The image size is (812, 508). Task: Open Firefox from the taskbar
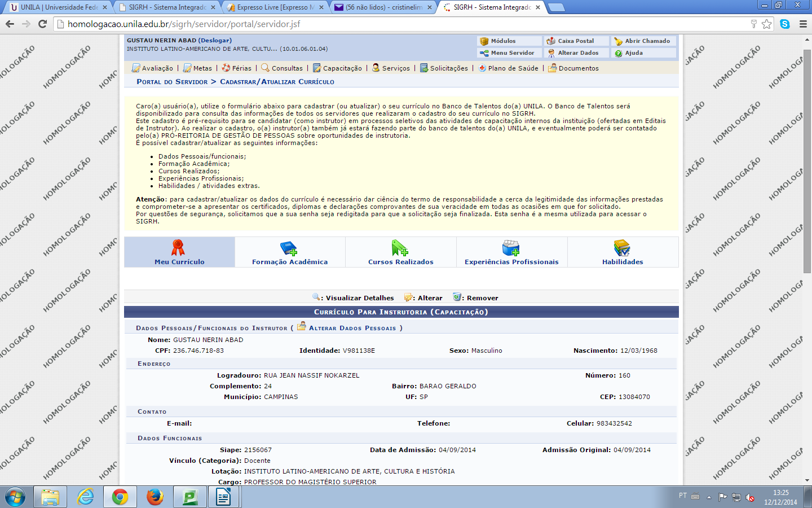click(155, 497)
